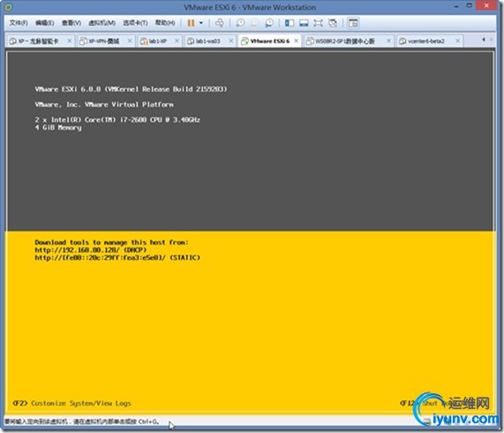Open the 虚拟机(M) menu
The height and width of the screenshot is (433, 504).
tap(102, 23)
